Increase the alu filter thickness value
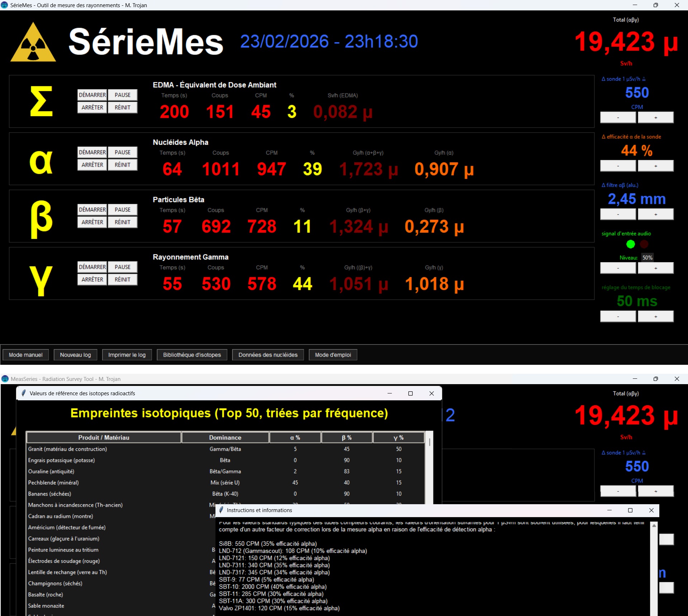This screenshot has height=616, width=688. 655,214
